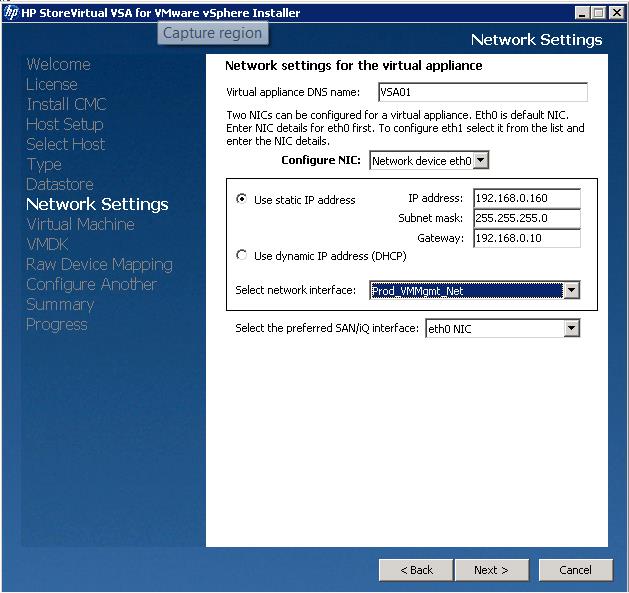
Task: Click the Cancel button
Action: (576, 570)
